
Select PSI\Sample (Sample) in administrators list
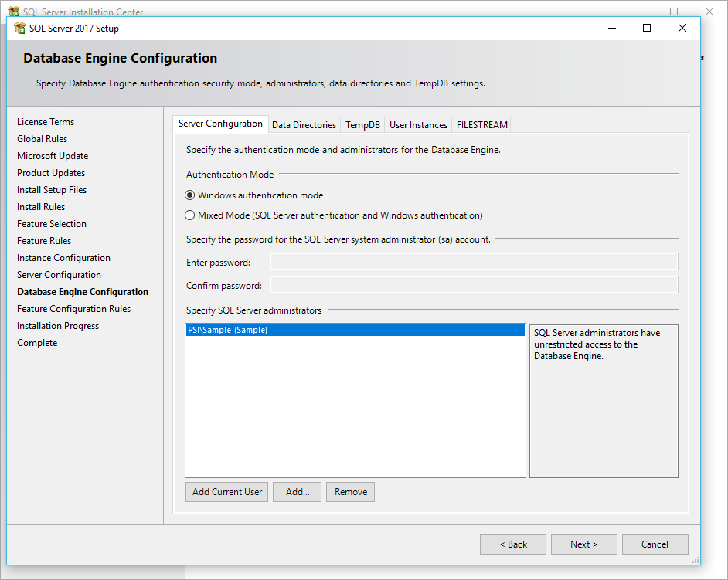point(355,330)
